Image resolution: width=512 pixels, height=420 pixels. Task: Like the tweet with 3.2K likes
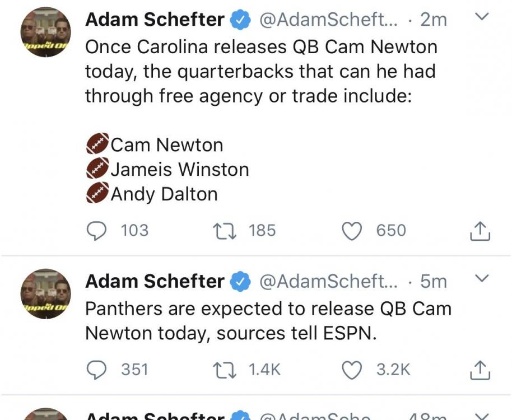click(352, 370)
